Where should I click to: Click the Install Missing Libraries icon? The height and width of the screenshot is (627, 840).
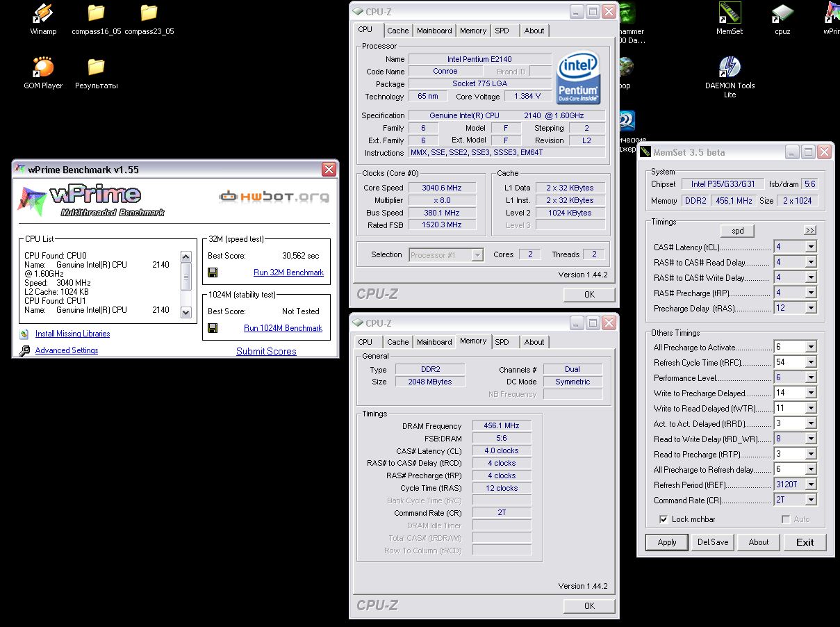(x=24, y=334)
